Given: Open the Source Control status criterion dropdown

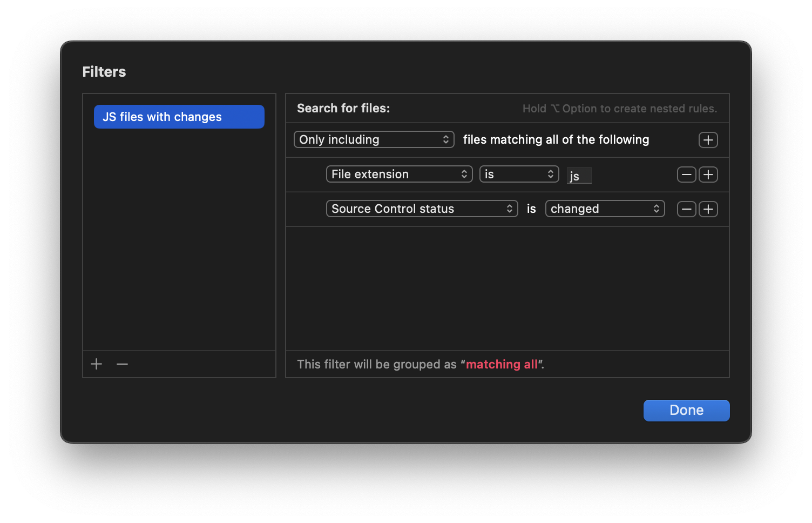Looking at the screenshot, I should (422, 209).
